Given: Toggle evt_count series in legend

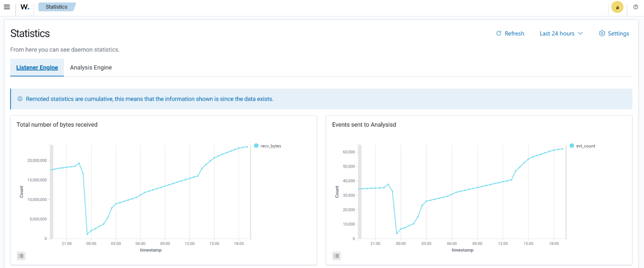Looking at the screenshot, I should (585, 146).
